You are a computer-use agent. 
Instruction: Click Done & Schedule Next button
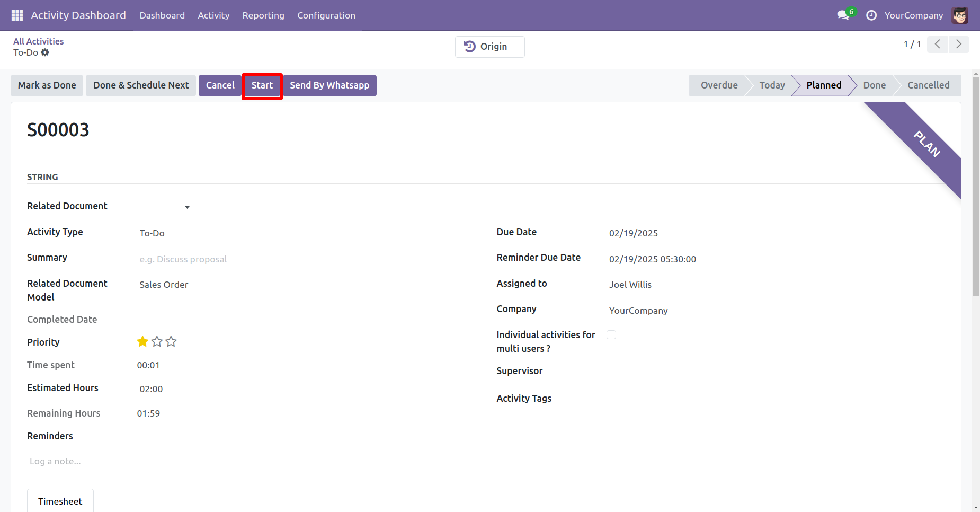[141, 85]
